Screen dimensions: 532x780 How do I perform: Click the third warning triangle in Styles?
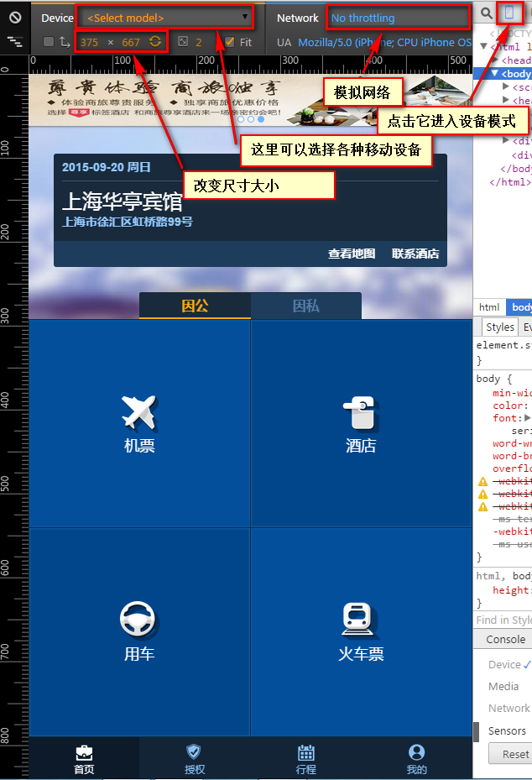482,507
